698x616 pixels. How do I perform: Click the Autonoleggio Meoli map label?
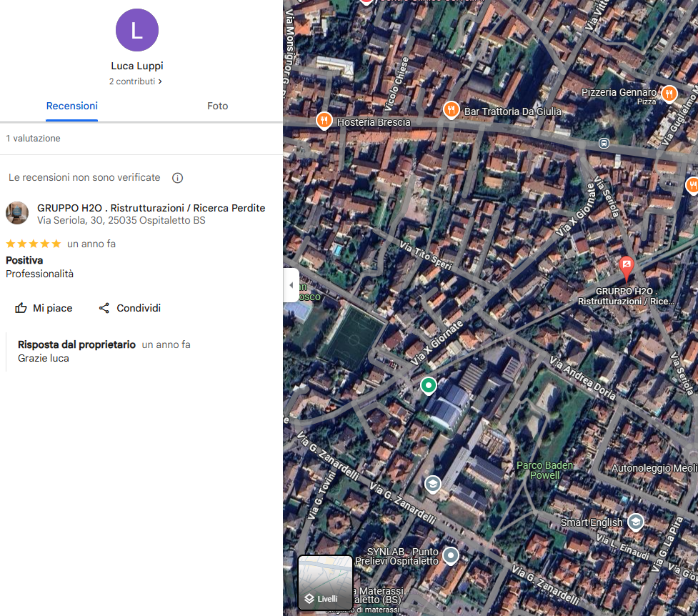(654, 468)
